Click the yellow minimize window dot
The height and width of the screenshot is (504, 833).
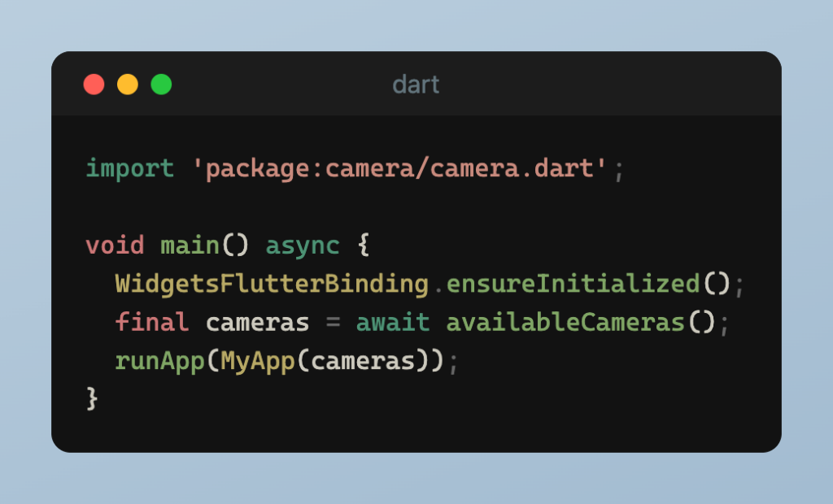(x=128, y=85)
